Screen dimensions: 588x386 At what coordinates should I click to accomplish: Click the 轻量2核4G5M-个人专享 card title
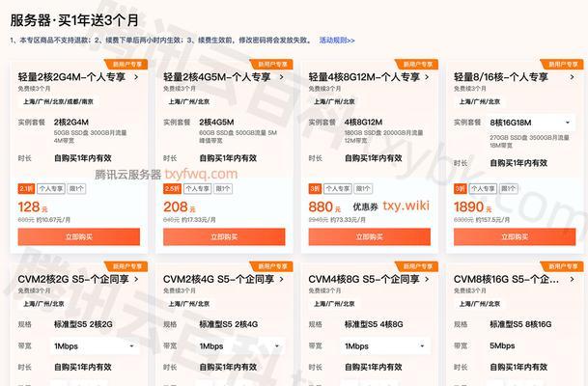[216, 77]
